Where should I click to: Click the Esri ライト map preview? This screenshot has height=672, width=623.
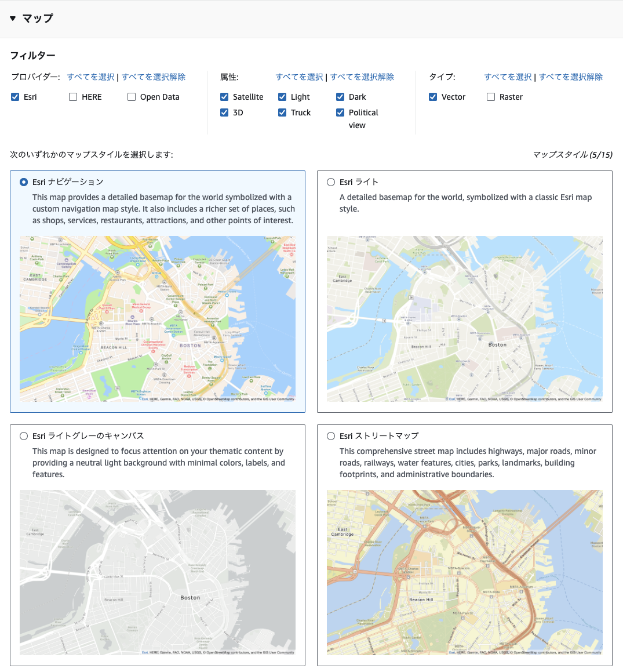click(x=464, y=319)
